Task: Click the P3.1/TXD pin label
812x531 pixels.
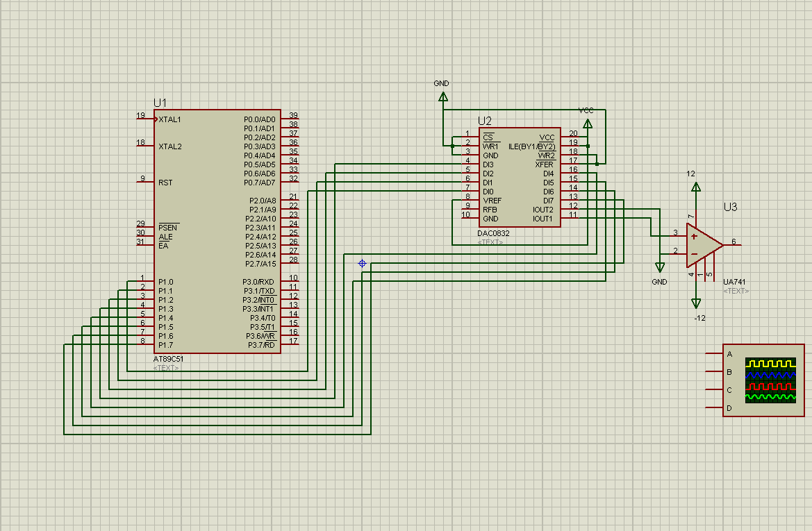Action: point(259,292)
